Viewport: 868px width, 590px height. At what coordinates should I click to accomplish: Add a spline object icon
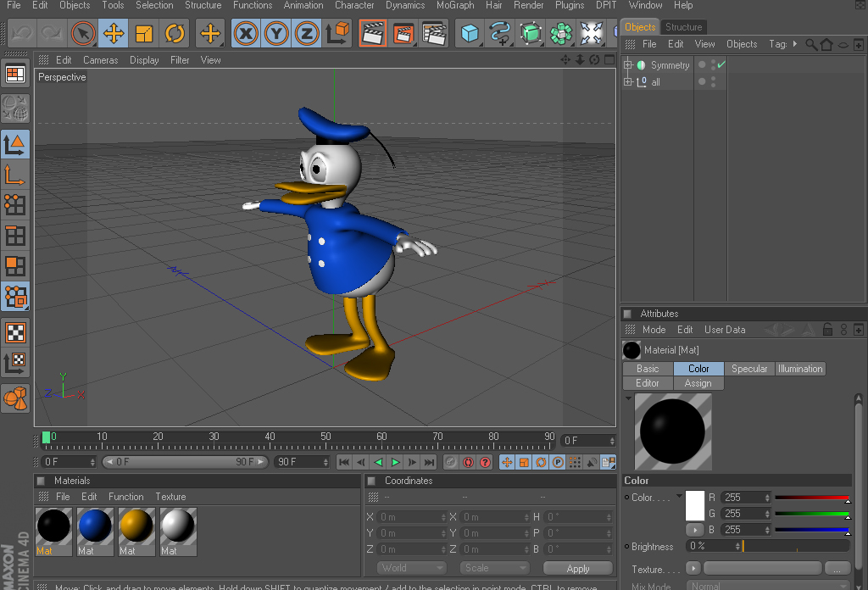click(x=500, y=33)
